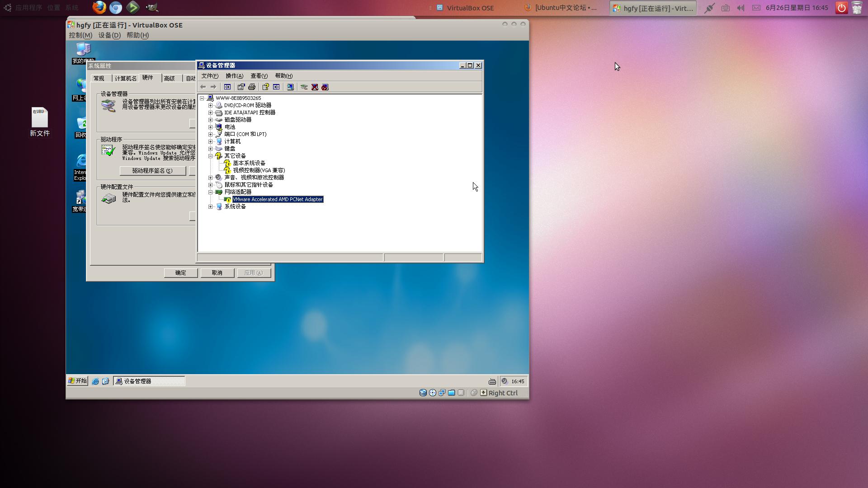Click 取消 in System Properties dialog

pyautogui.click(x=217, y=273)
